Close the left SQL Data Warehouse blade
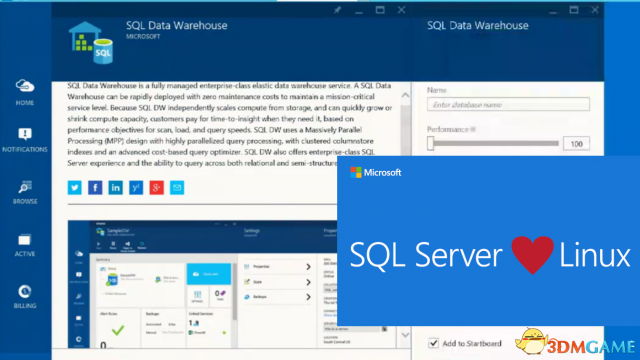640x360 pixels. [401, 10]
